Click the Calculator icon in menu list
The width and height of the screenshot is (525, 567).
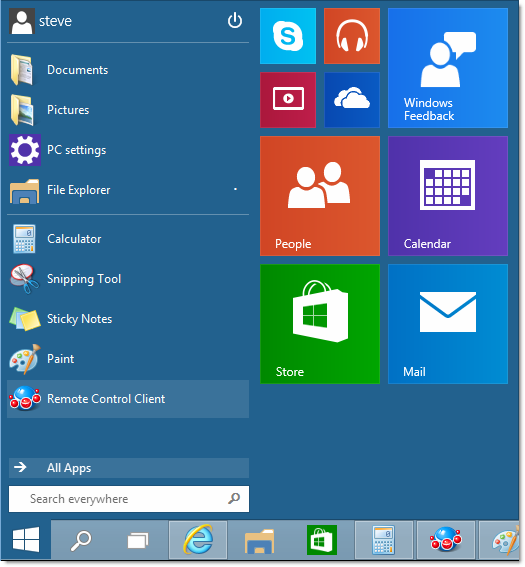24,239
